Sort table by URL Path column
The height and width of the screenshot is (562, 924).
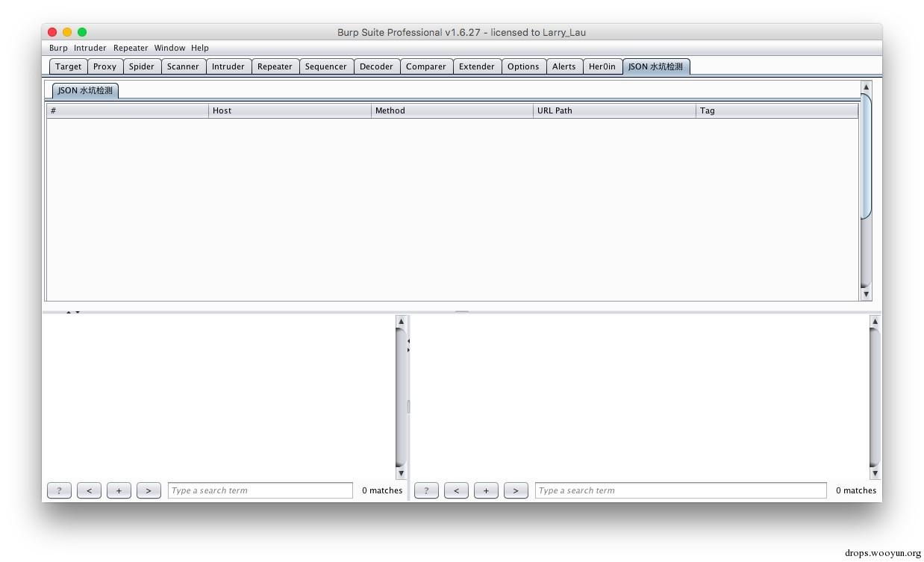[614, 110]
